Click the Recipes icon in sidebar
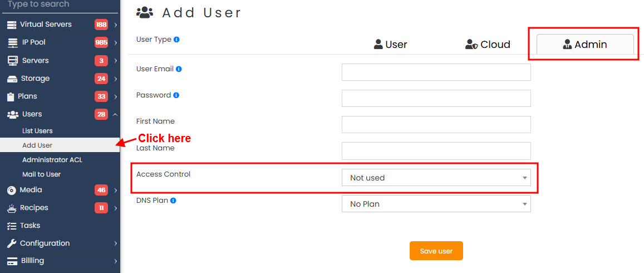644x273 pixels. click(x=11, y=208)
